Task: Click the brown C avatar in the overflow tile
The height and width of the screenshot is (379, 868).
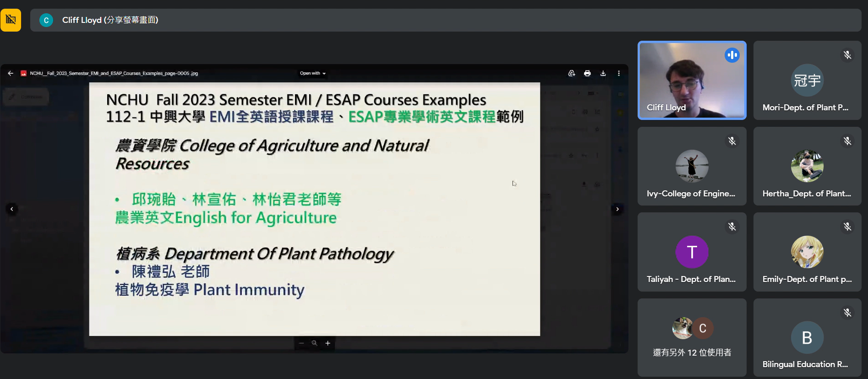Action: tap(703, 328)
